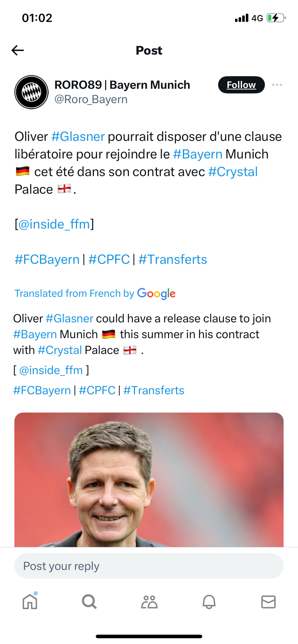
Task: Tap the back arrow icon
Action: (18, 50)
